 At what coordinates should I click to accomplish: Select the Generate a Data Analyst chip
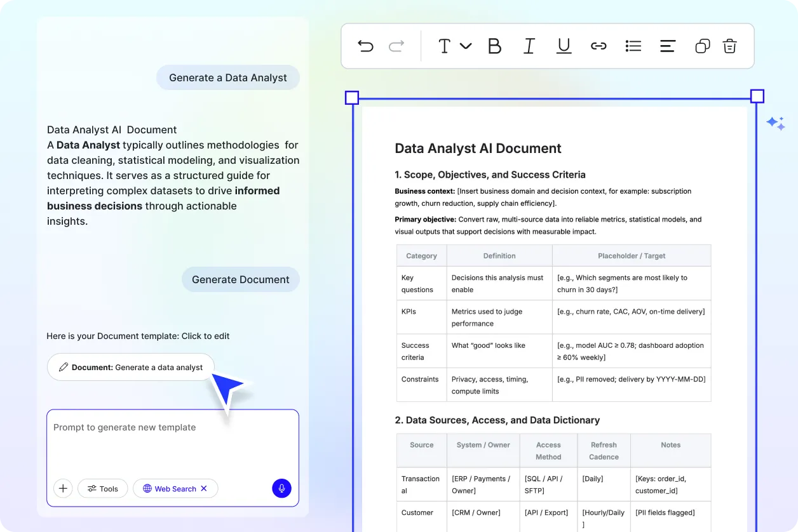tap(227, 77)
